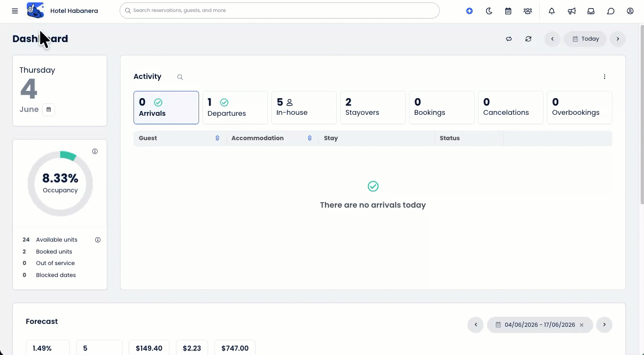Open the megaphone announcements icon
This screenshot has width=644, height=355.
(572, 11)
